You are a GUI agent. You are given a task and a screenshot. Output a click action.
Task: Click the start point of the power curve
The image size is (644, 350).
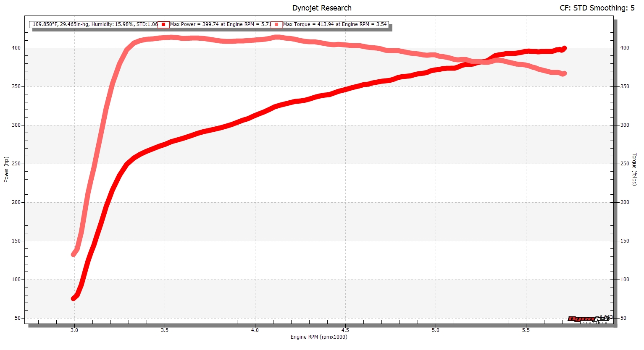coord(74,298)
